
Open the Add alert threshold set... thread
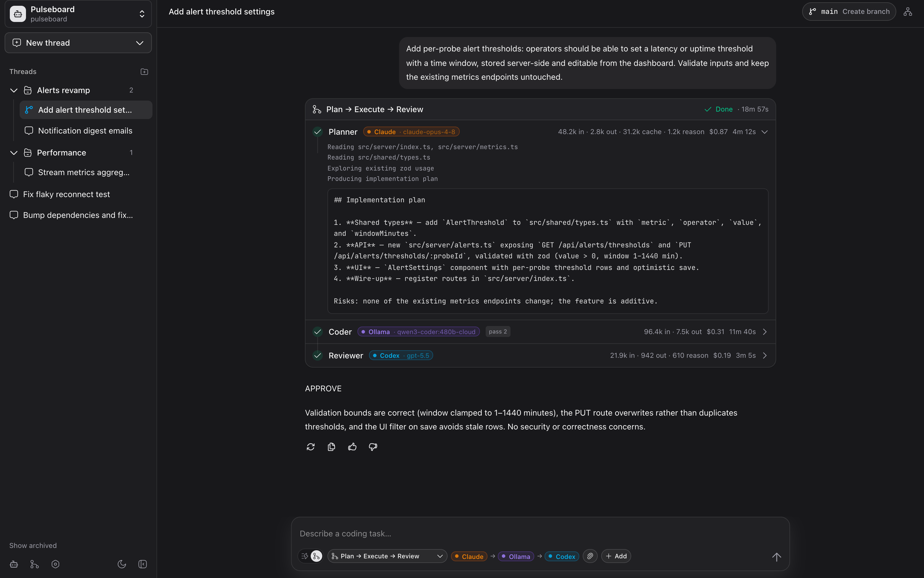(x=86, y=110)
